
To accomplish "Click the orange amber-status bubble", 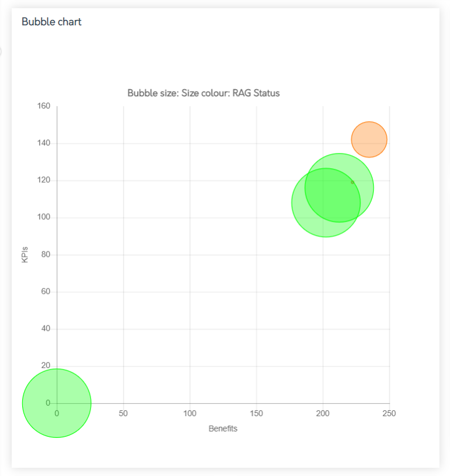I will (x=369, y=140).
